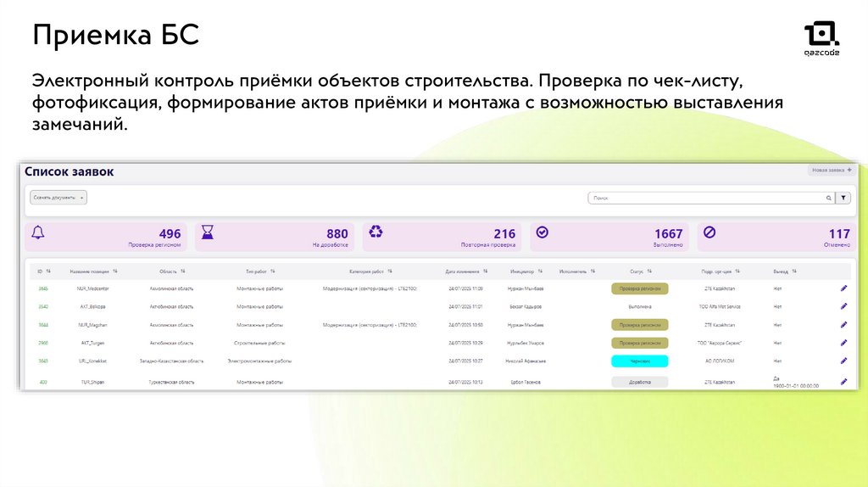The height and width of the screenshot is (487, 868).
Task: Click sort arrows next to Область header
Action: point(183,271)
